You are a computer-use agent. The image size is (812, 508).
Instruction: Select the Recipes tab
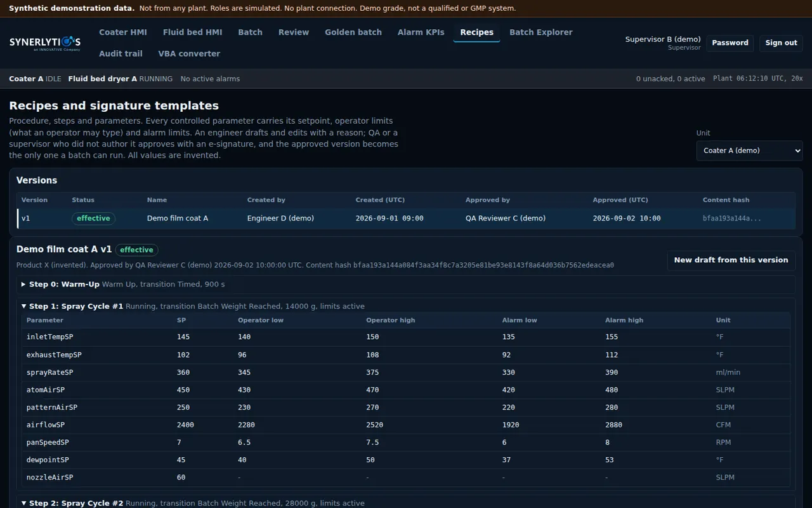click(476, 32)
